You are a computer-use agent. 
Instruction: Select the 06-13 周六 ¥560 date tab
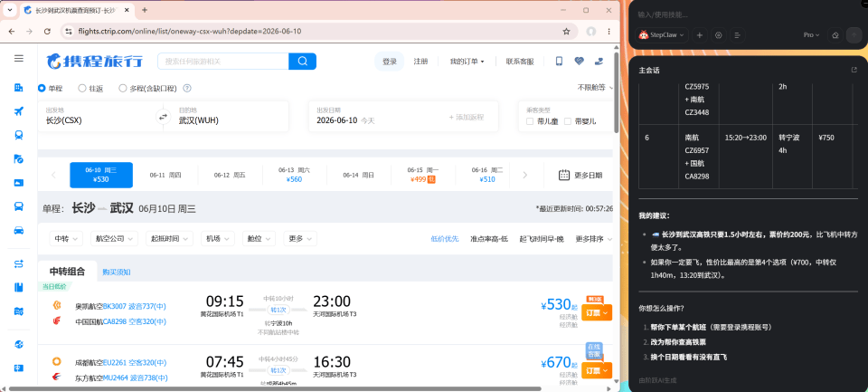(294, 176)
